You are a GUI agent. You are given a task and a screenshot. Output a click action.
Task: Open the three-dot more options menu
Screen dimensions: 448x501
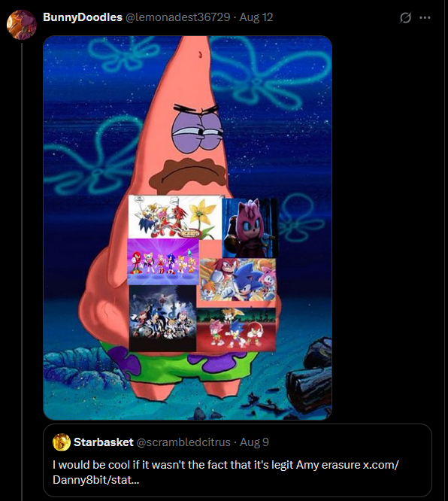tap(425, 17)
